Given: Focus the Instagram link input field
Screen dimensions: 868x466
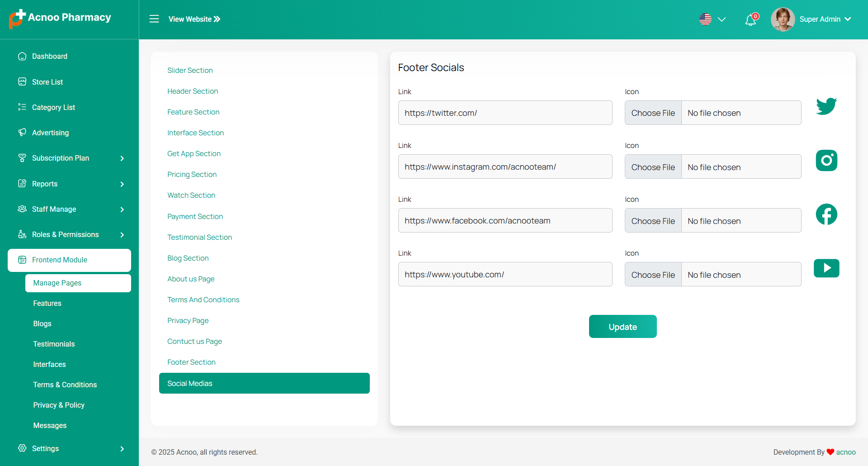Looking at the screenshot, I should 505,167.
